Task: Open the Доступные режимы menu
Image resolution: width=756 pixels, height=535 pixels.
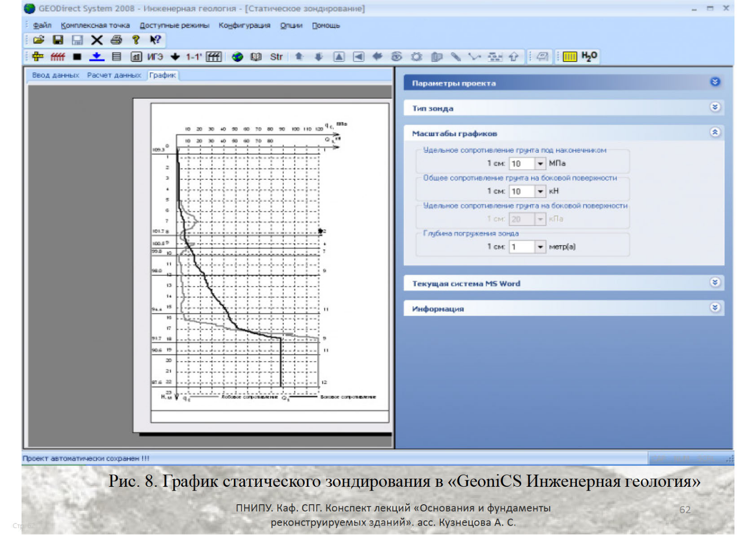Action: 174,26
